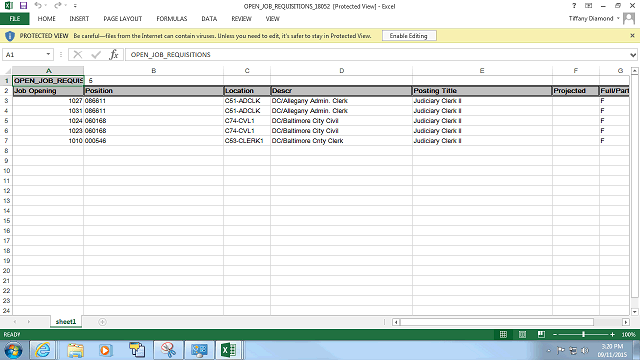The image size is (640, 360).
Task: Switch to Page Layout view in status bar
Action: point(522,334)
